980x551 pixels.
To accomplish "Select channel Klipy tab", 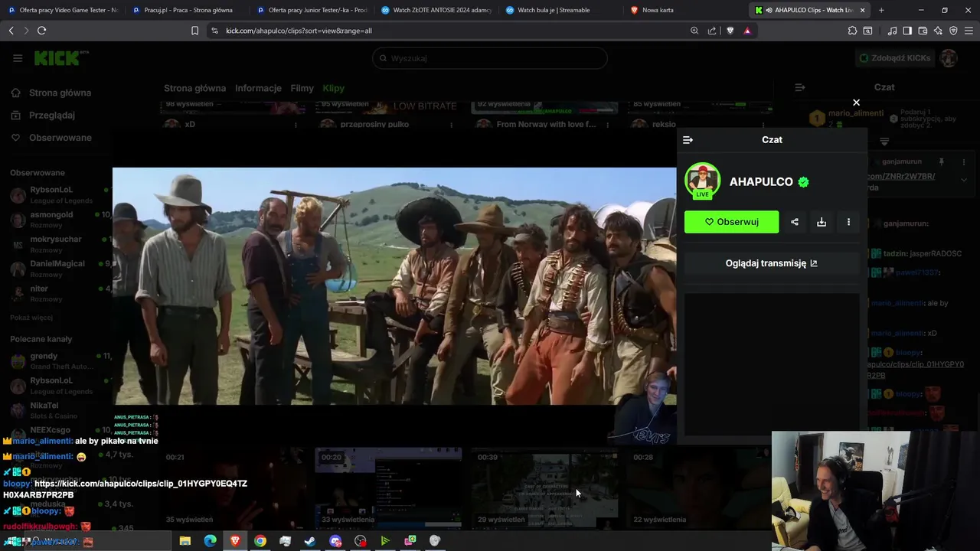I will [333, 88].
